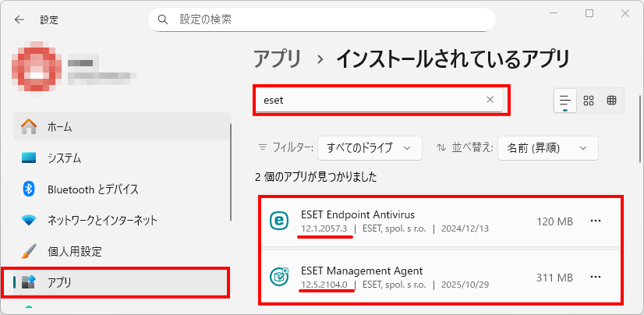
Task: Open 個人用設定 in the sidebar
Action: [x=74, y=251]
